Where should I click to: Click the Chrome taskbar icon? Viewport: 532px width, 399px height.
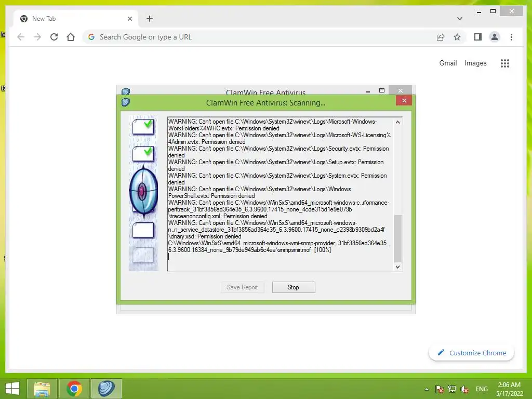(74, 389)
